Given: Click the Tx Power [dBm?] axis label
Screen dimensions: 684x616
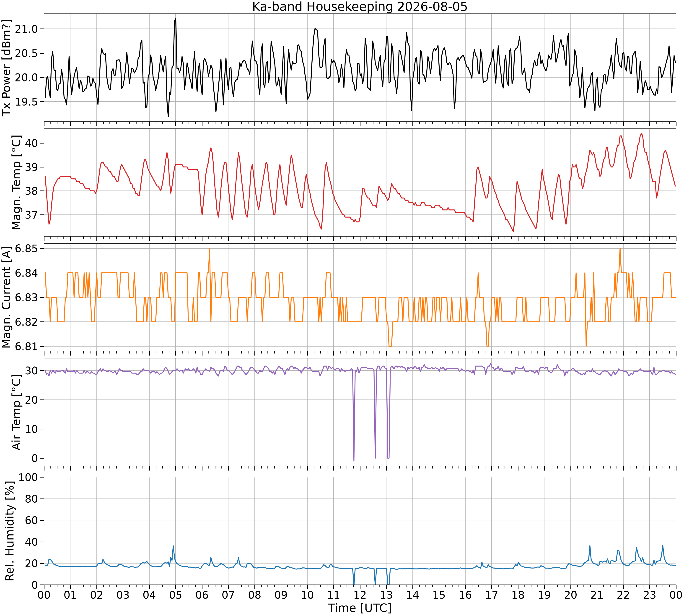Looking at the screenshot, I should coord(7,68).
